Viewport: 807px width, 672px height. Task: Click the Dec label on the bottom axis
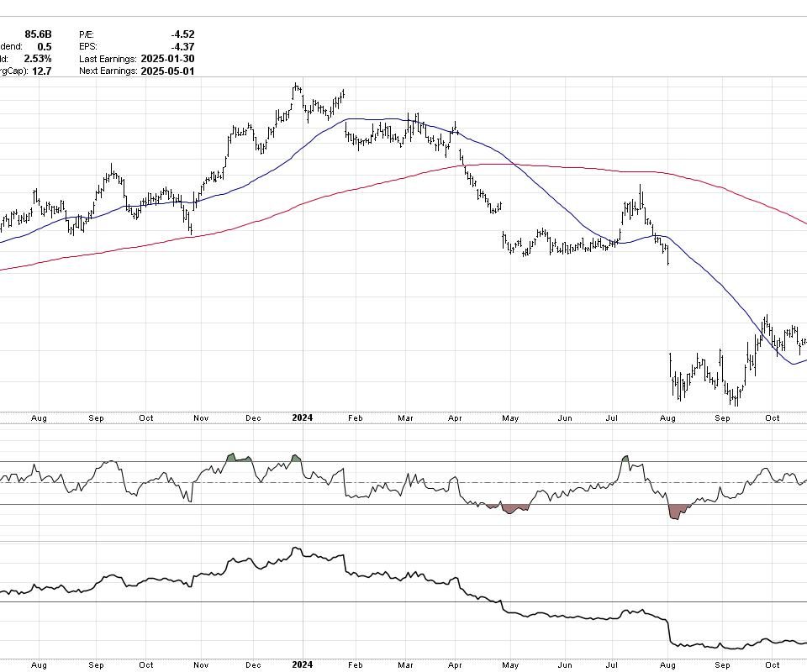253,664
